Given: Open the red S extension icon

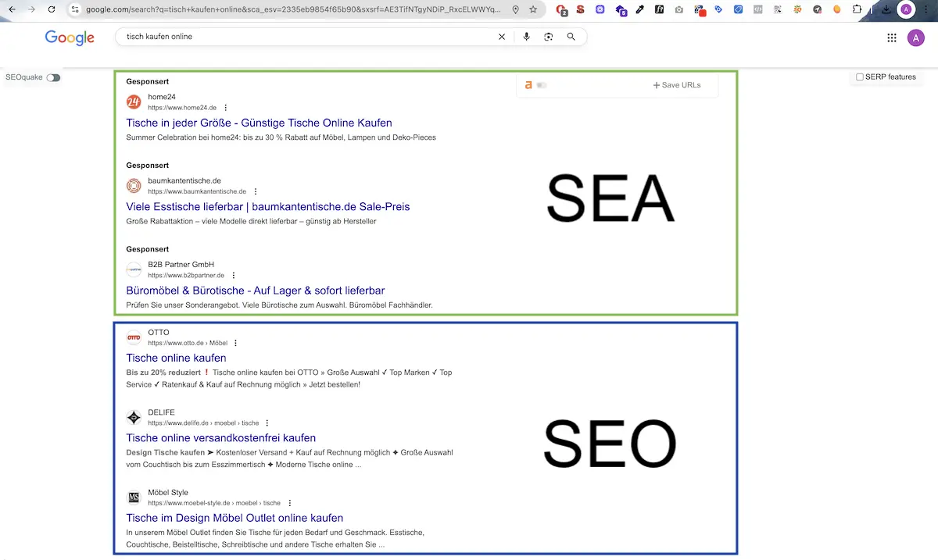Looking at the screenshot, I should 580,9.
